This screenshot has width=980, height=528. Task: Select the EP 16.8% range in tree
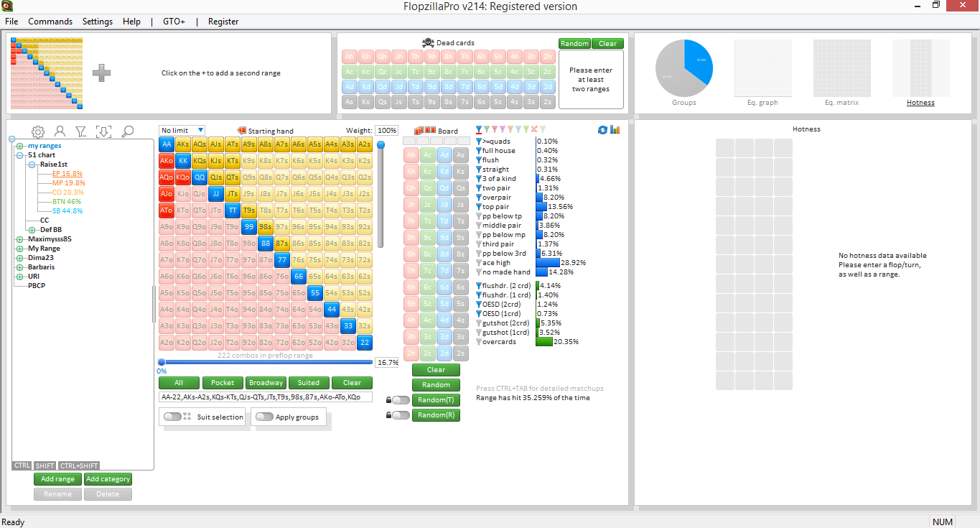(67, 174)
